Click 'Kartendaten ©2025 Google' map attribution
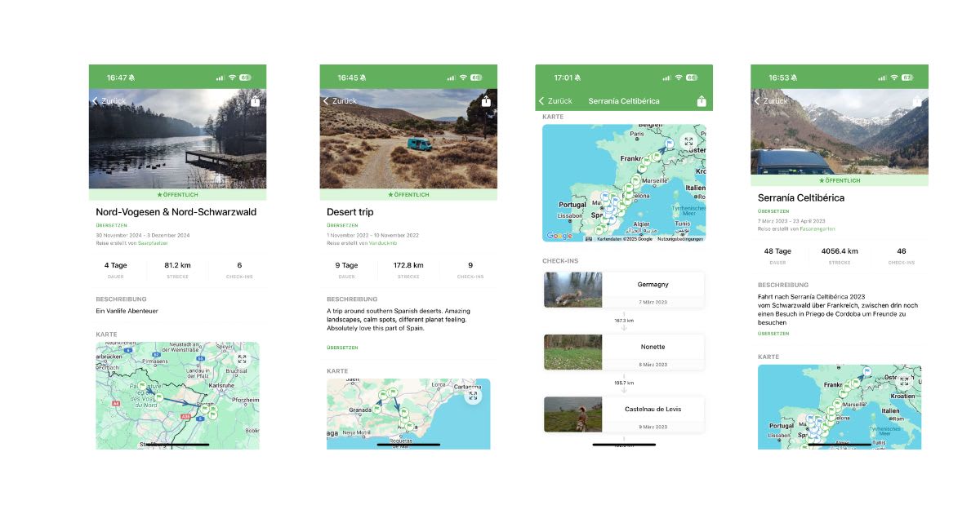Screen dimensions: 980x514 625,239
